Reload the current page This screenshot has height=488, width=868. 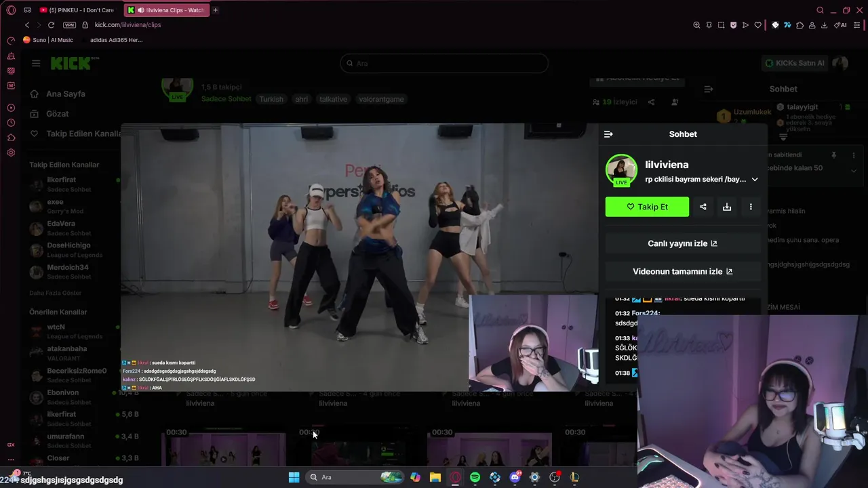click(51, 25)
